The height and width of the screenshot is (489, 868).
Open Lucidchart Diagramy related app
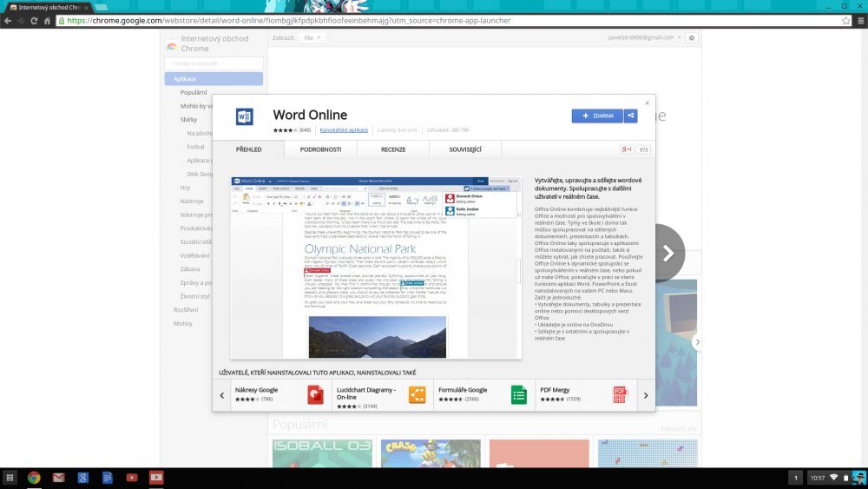(x=383, y=395)
